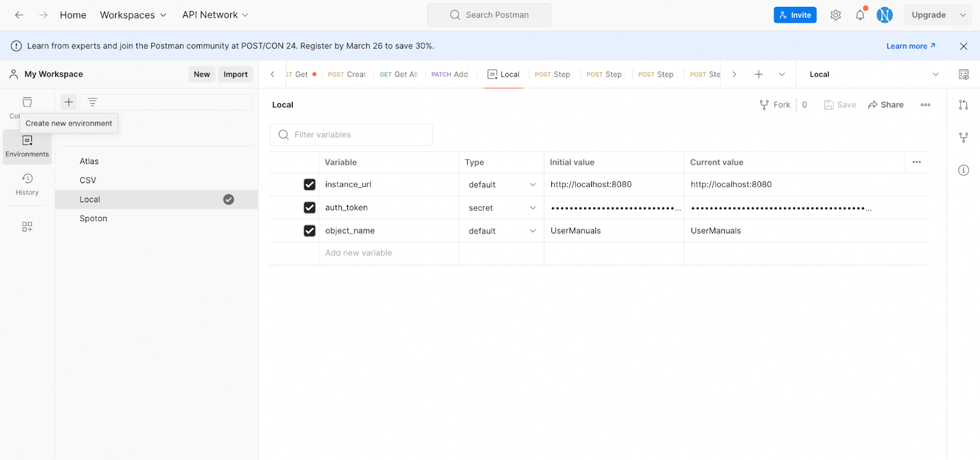Expand Workspaces dropdown
Screen dimensions: 980x460
(x=133, y=15)
